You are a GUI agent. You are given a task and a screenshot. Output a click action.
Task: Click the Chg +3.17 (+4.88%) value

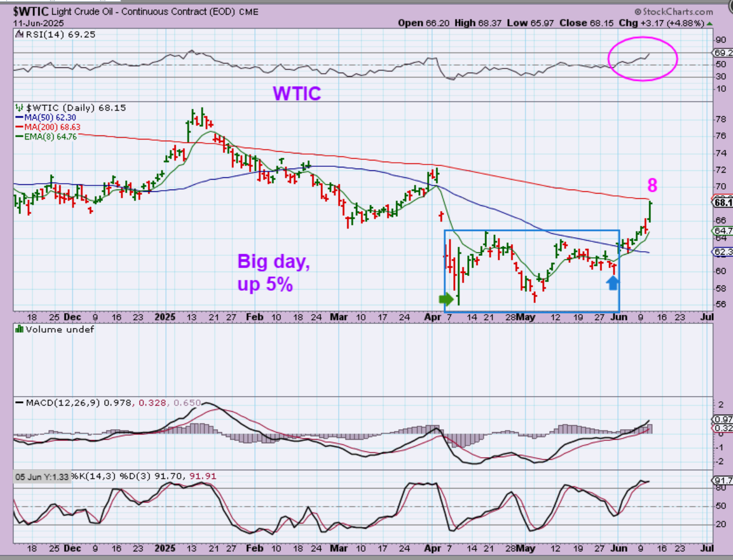661,23
